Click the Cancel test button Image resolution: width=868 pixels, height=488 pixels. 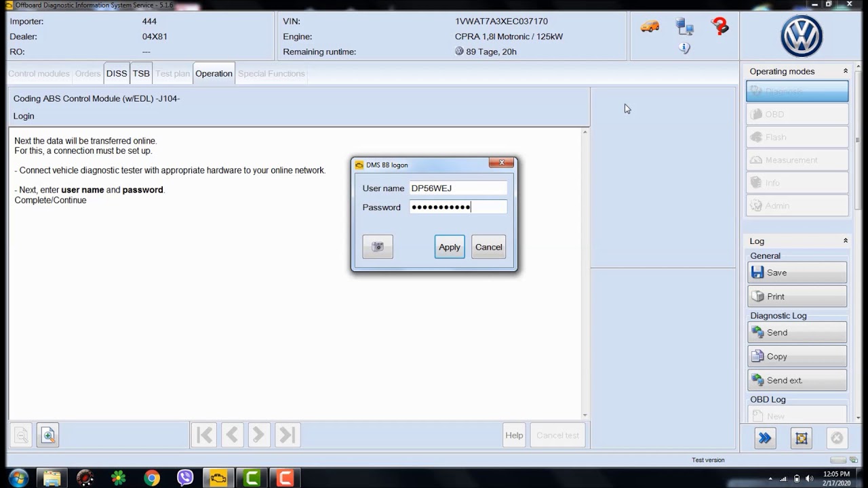coord(558,435)
